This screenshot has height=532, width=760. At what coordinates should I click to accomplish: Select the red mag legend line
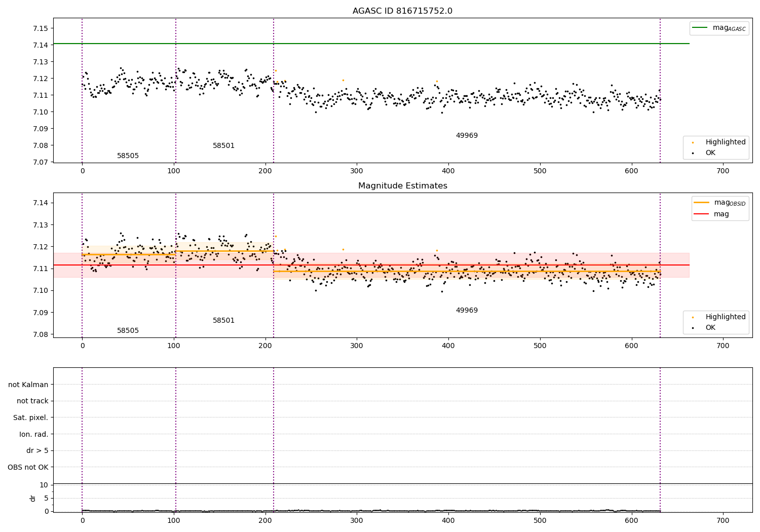pyautogui.click(x=702, y=214)
